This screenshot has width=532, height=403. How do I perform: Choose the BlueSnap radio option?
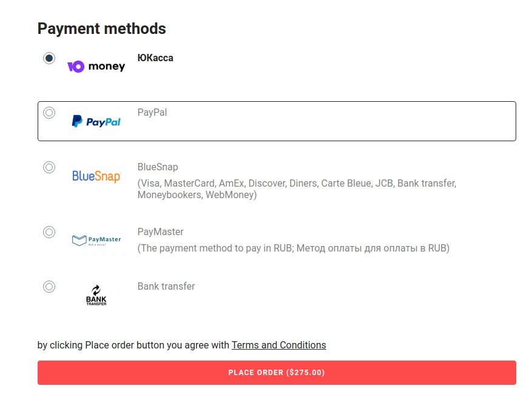click(49, 167)
